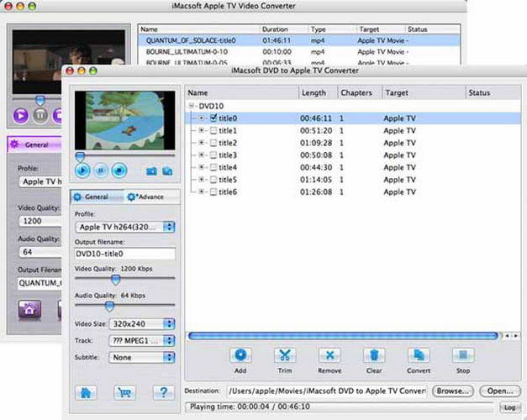Stop preview playback in DVD converter

[x=119, y=171]
